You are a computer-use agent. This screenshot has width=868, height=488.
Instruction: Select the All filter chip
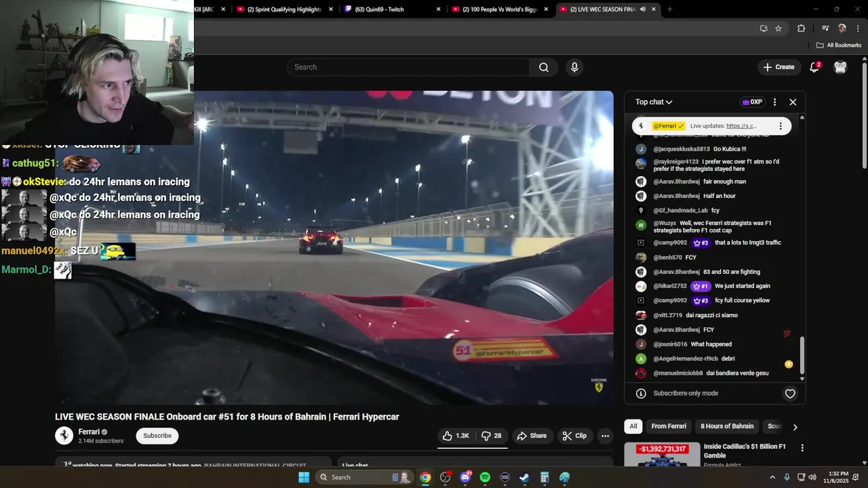click(x=633, y=426)
